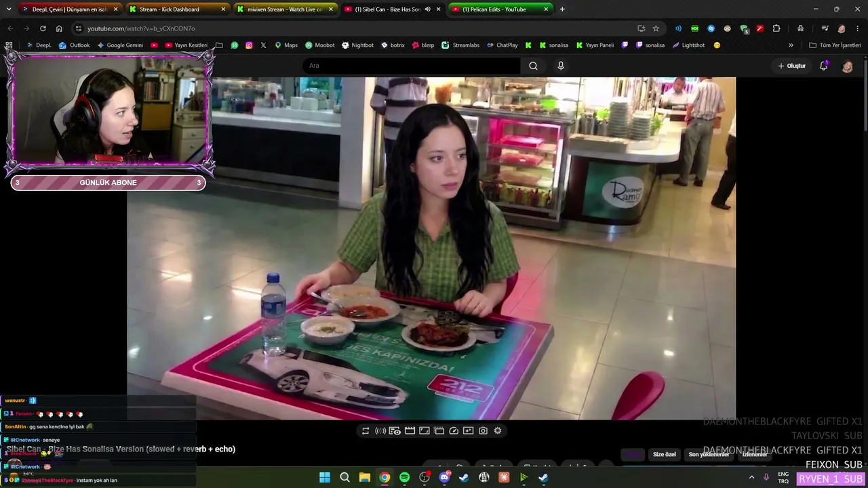Select the Size özel filter chip
Screen dimensions: 868x488
point(664,454)
